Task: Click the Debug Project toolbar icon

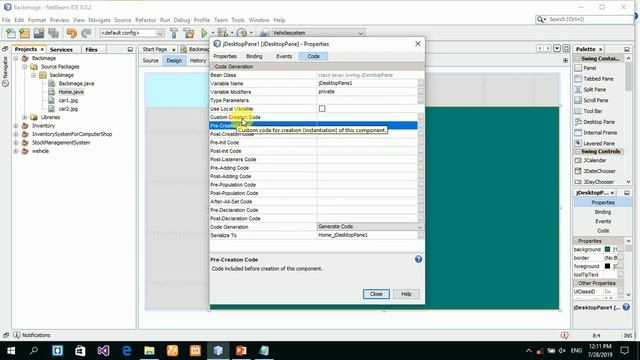Action: click(222, 33)
